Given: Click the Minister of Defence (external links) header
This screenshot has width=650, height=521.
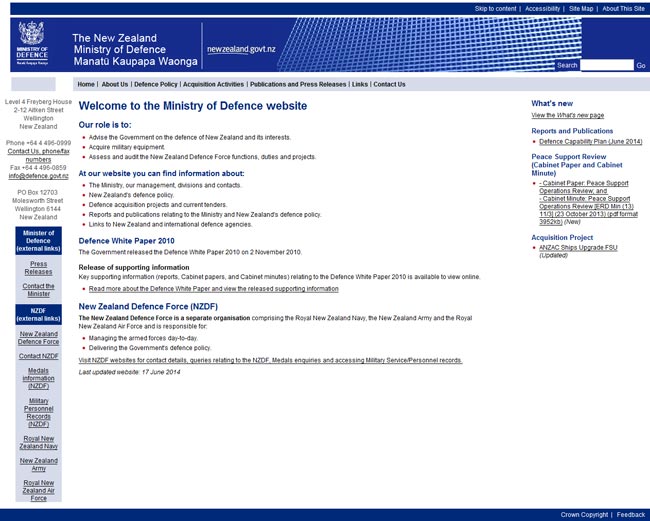Looking at the screenshot, I should (39, 241).
